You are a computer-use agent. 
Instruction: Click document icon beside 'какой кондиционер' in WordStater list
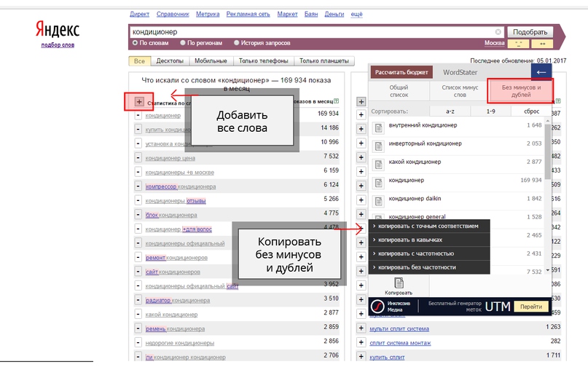[x=378, y=165]
